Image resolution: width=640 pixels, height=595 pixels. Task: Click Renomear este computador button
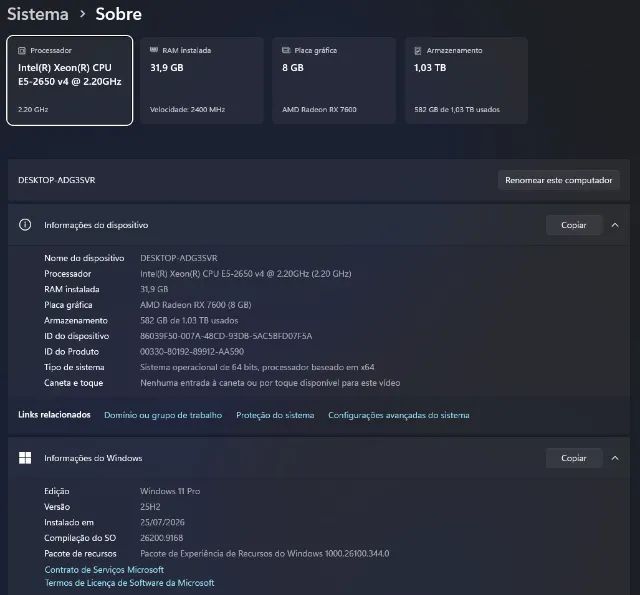tap(559, 180)
